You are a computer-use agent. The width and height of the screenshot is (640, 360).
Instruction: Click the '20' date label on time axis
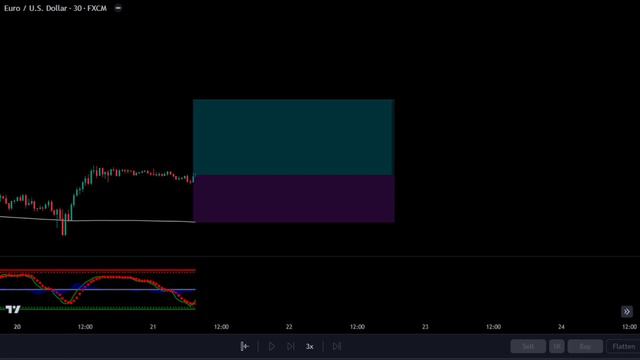tap(17, 327)
